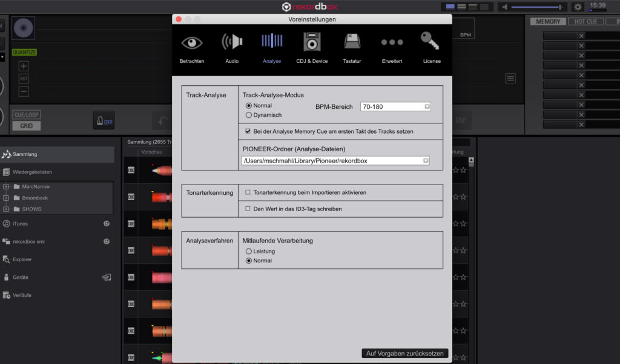This screenshot has width=620, height=364.
Task: Open Explorer in the sidebar
Action: (x=22, y=259)
